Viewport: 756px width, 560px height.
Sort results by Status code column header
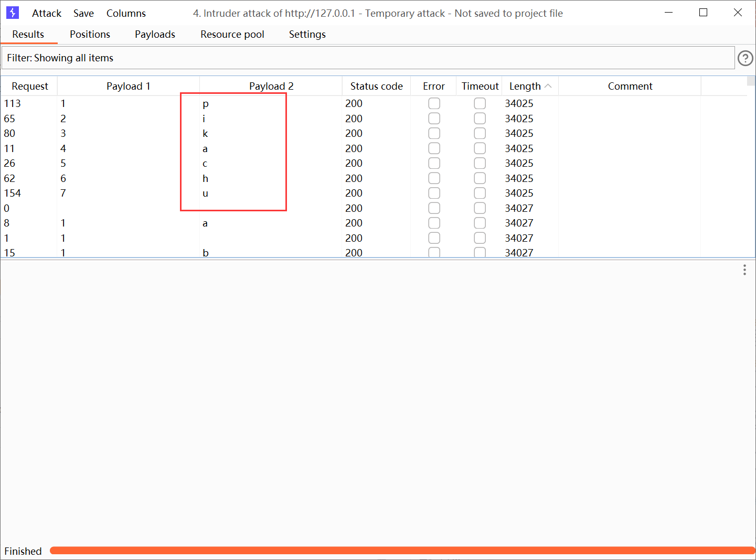click(x=376, y=86)
